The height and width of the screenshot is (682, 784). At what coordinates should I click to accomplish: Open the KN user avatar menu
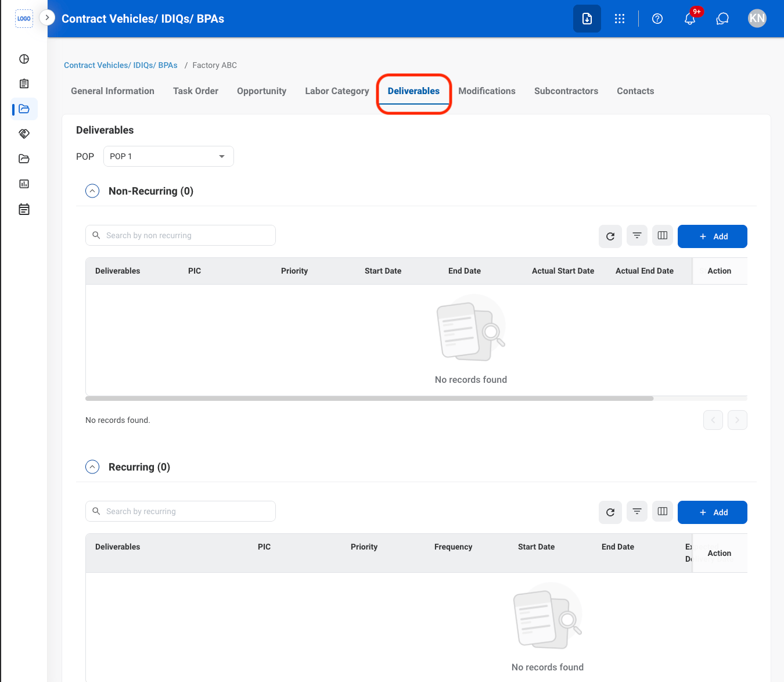(x=757, y=19)
